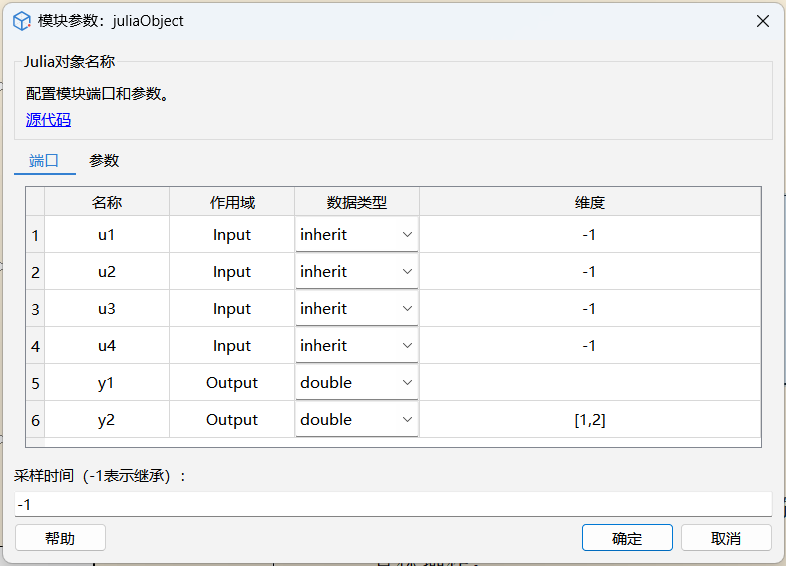Open the 源代码 source code link
Viewport: 786px width, 566px height.
tap(48, 120)
